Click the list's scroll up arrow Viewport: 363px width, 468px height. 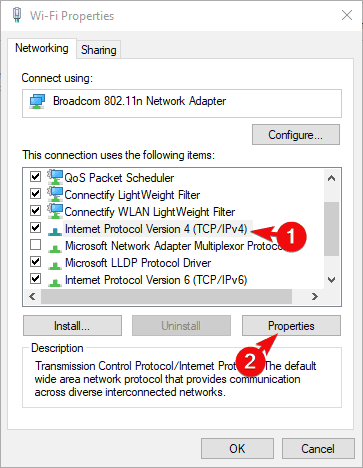click(331, 178)
